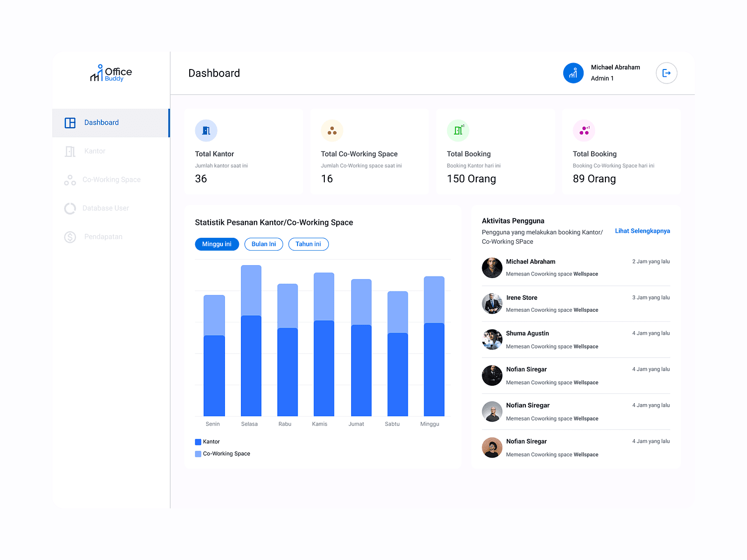Click the Co-Working Space sidebar icon

tap(70, 180)
